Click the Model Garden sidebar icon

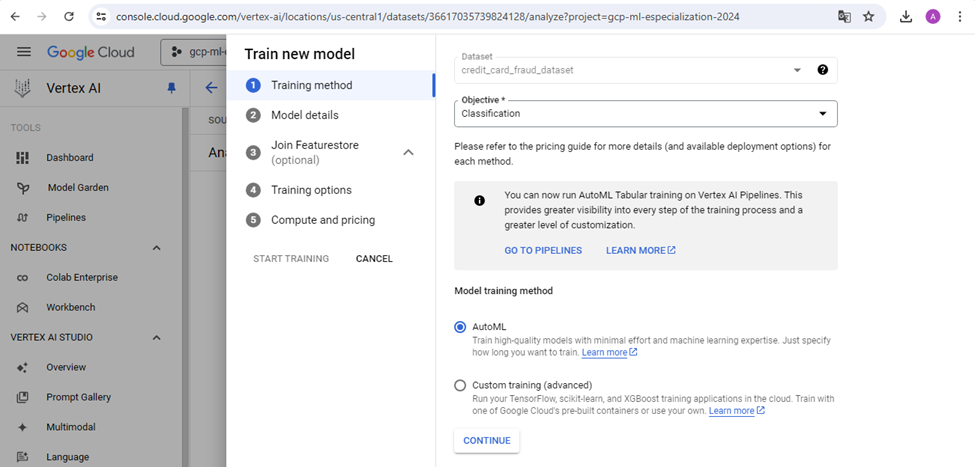(x=22, y=188)
